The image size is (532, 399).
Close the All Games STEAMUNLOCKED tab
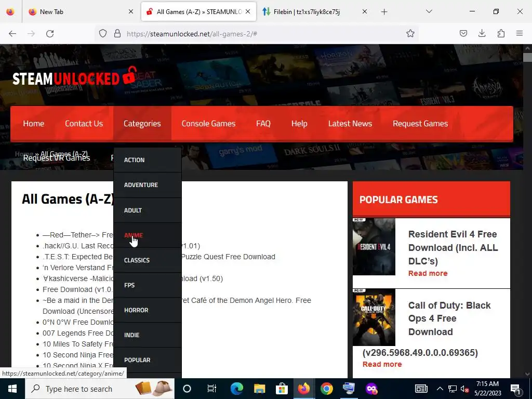click(x=248, y=11)
